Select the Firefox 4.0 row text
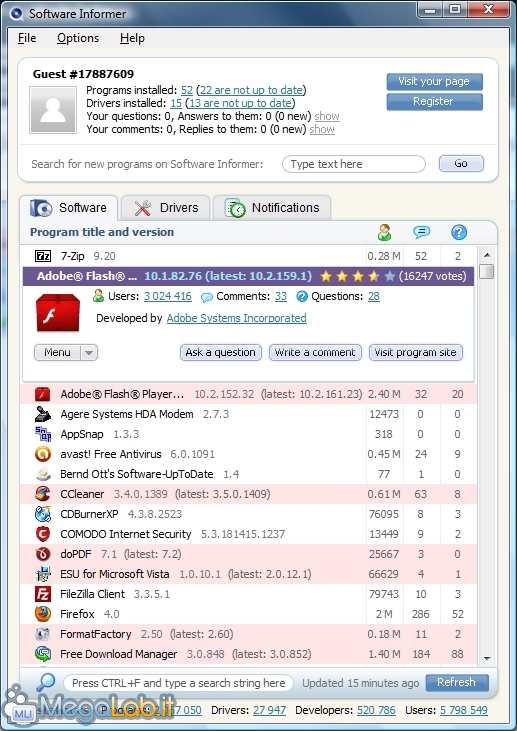 pyautogui.click(x=90, y=614)
